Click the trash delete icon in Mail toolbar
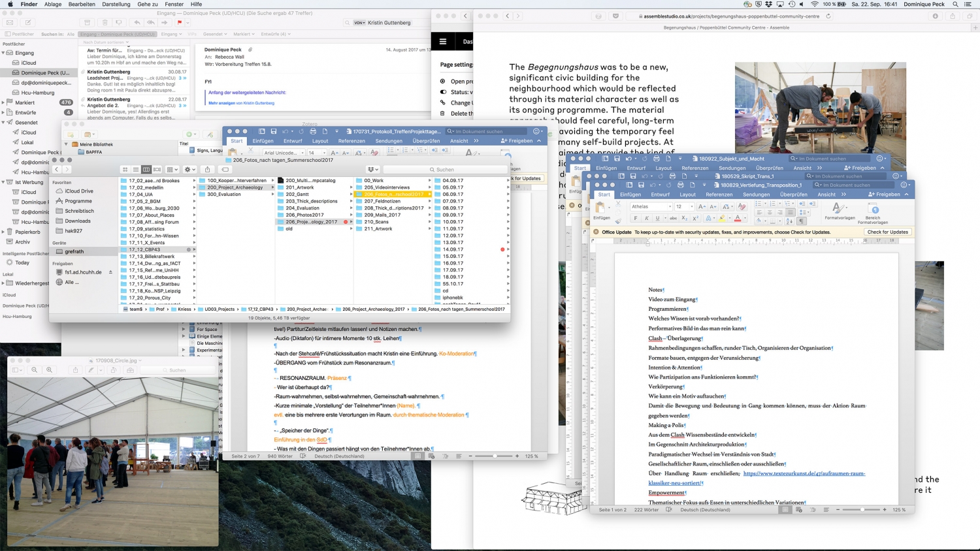Image resolution: width=980 pixels, height=551 pixels. [x=105, y=23]
